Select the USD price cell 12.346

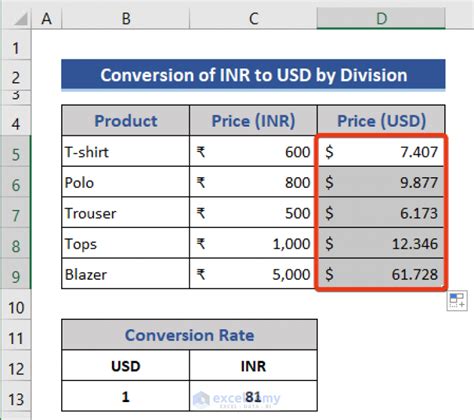(x=381, y=243)
